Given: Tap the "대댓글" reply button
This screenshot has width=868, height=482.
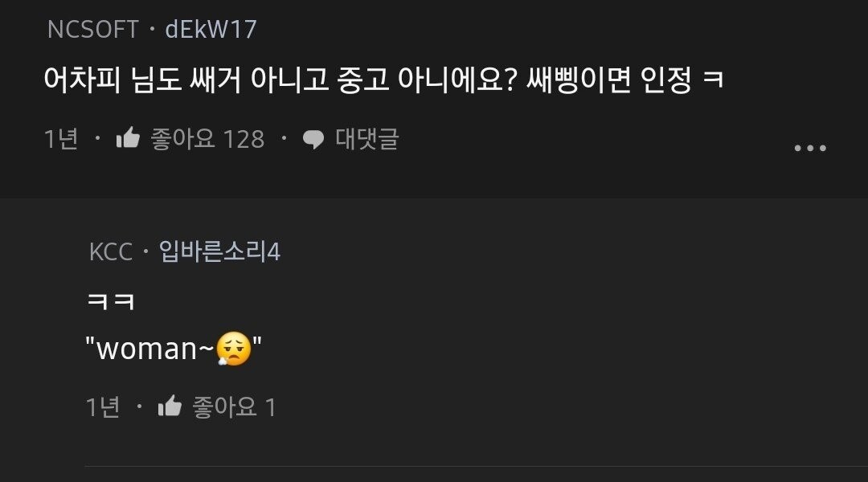Looking at the screenshot, I should point(366,139).
